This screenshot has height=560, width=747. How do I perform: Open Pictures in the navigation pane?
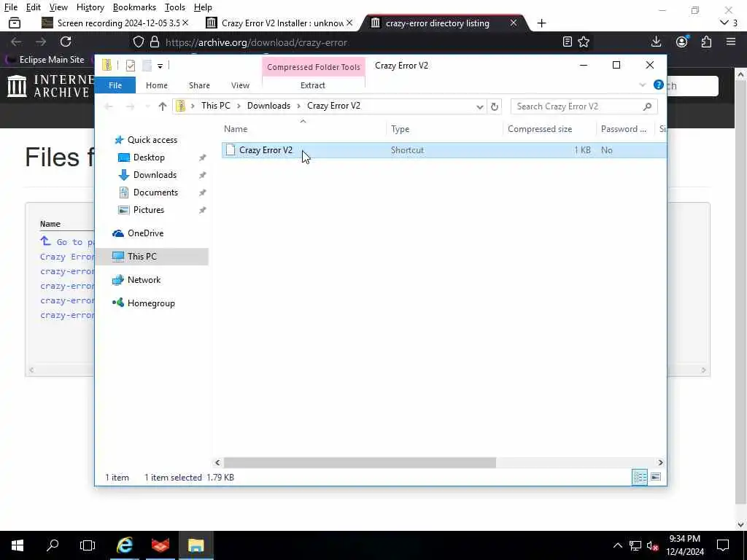point(148,210)
